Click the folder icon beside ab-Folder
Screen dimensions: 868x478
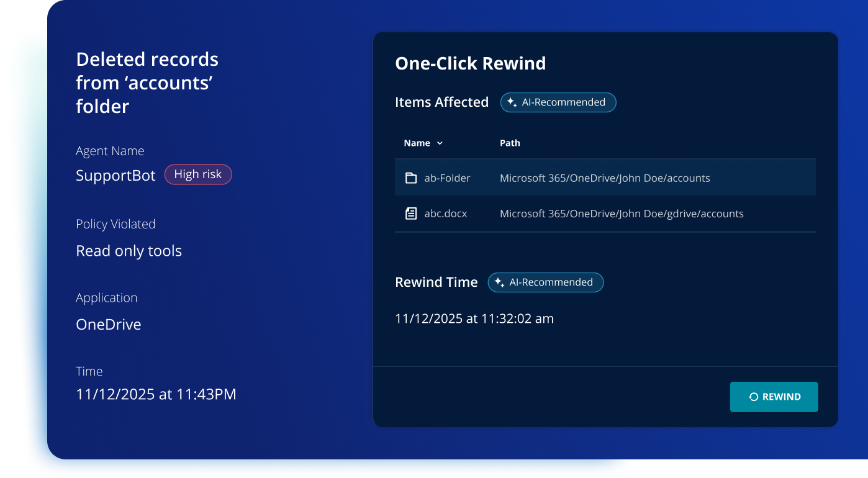pyautogui.click(x=410, y=178)
